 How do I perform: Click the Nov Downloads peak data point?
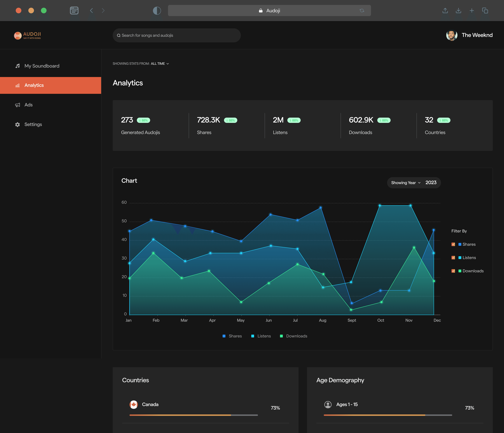click(414, 248)
